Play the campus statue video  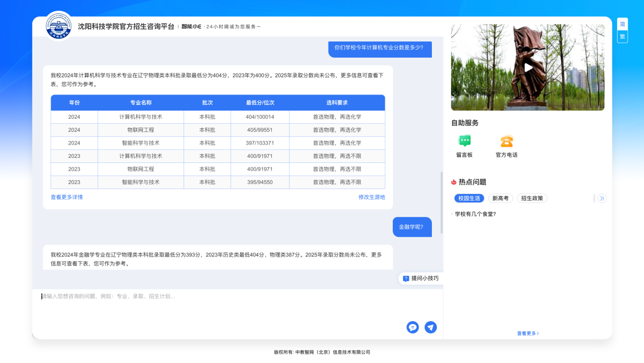[528, 67]
